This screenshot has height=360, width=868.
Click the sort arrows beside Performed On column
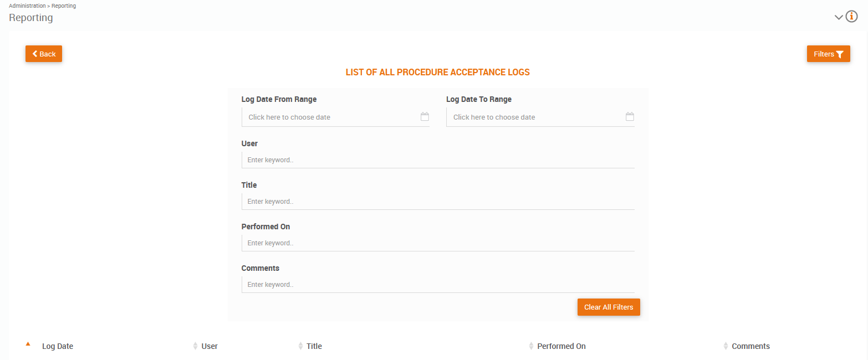[x=531, y=346]
